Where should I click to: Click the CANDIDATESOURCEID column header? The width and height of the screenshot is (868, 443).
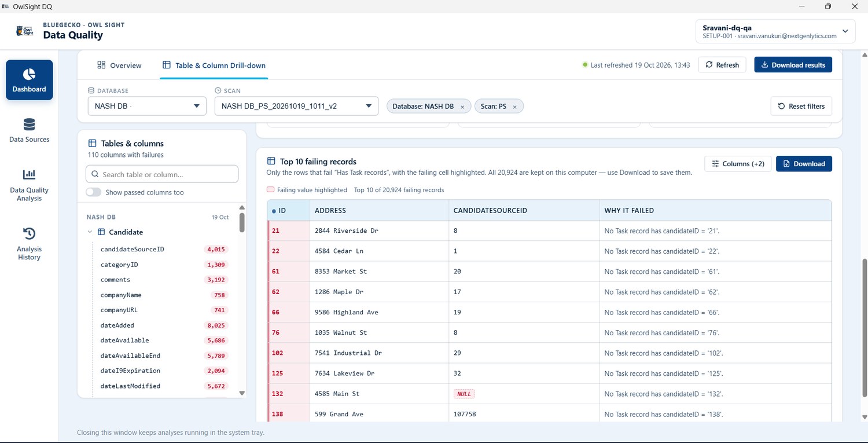tap(524, 210)
